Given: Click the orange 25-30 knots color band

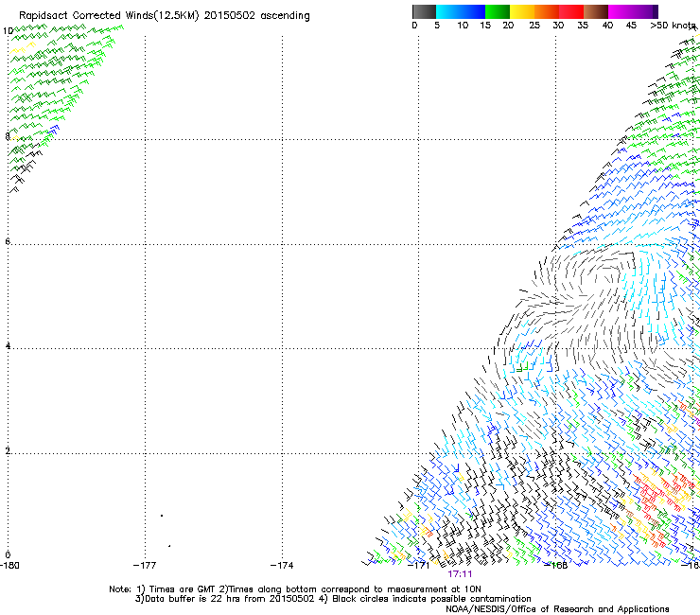Looking at the screenshot, I should point(547,11).
